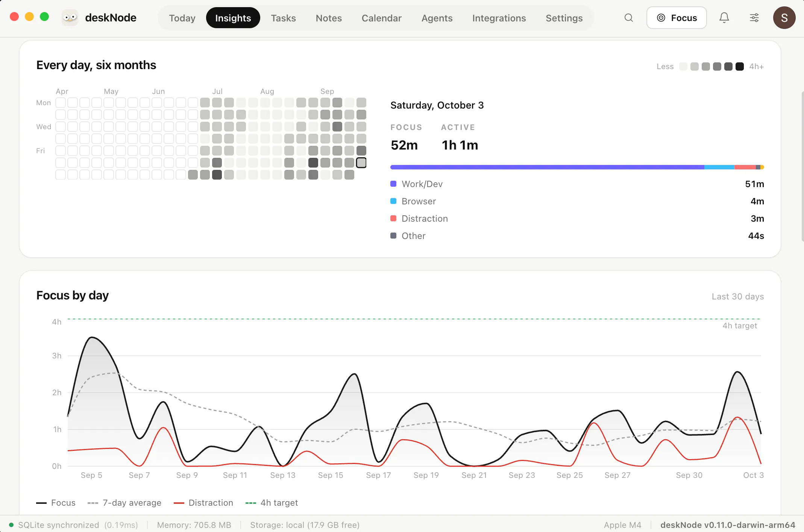Open user avatar S profile
This screenshot has height=532, width=804.
coord(784,18)
